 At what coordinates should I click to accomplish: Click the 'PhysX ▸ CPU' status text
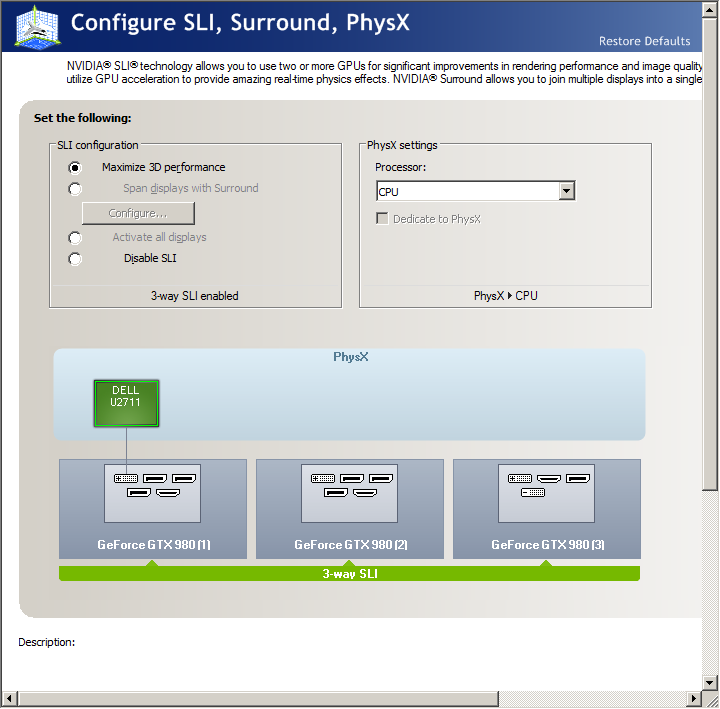click(506, 296)
